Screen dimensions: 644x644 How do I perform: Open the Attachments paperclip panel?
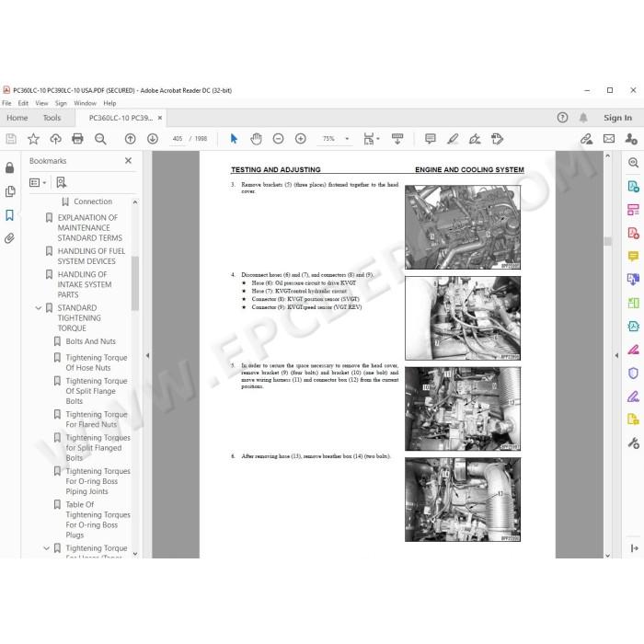pyautogui.click(x=9, y=238)
